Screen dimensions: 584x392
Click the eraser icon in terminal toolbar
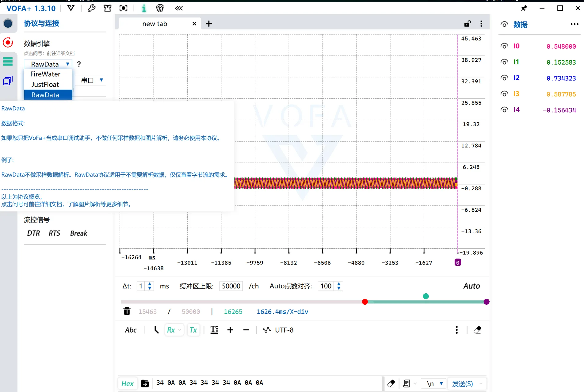pos(477,330)
